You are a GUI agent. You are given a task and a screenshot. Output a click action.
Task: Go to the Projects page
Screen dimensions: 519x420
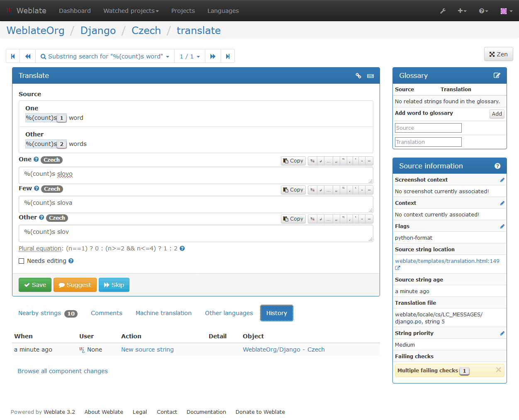click(183, 11)
